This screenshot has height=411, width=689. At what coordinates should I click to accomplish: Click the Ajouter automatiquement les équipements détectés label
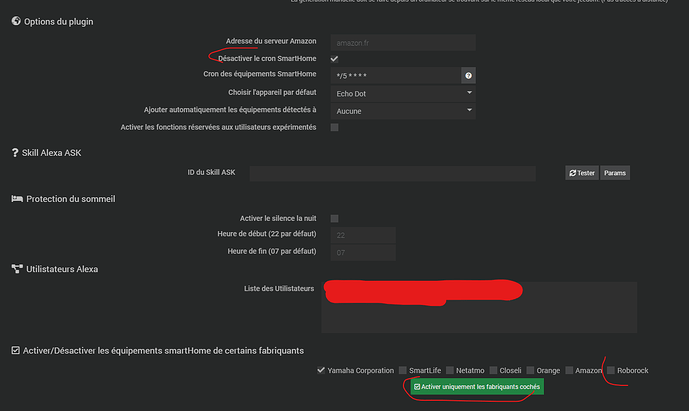click(x=230, y=109)
